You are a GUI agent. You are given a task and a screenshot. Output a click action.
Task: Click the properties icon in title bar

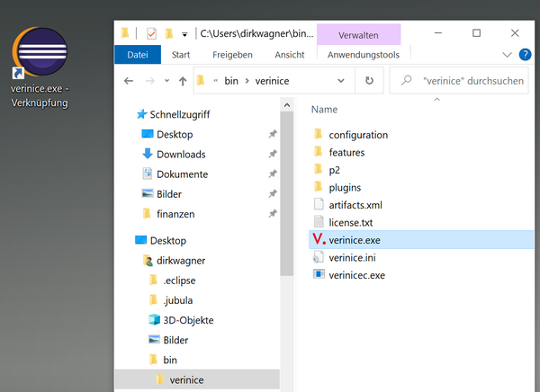[151, 34]
